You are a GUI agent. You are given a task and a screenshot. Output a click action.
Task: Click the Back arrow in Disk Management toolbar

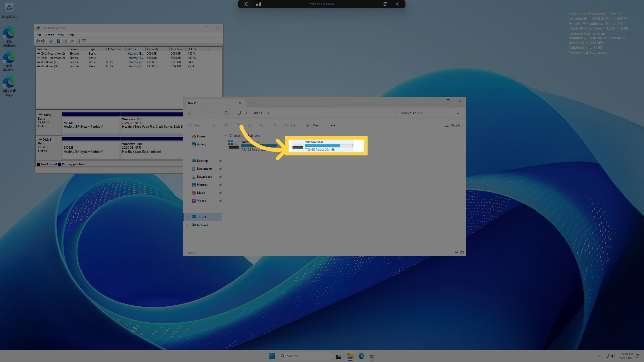click(x=38, y=41)
